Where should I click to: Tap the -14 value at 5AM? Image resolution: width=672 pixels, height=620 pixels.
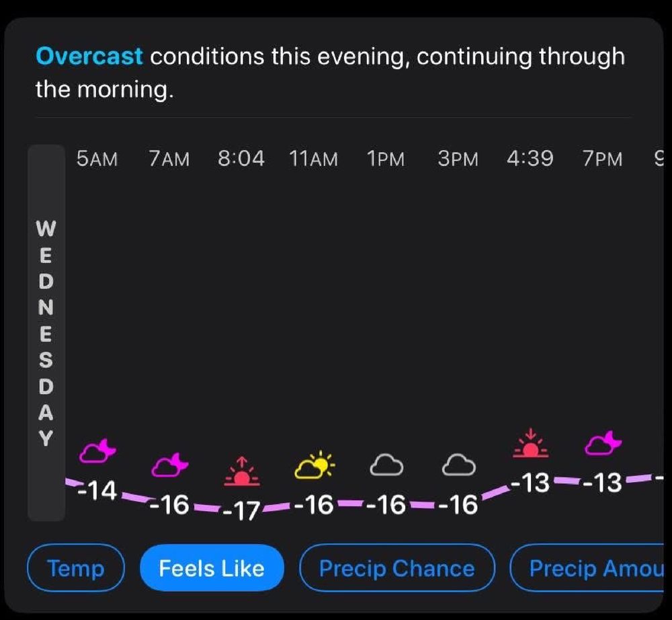click(x=97, y=490)
